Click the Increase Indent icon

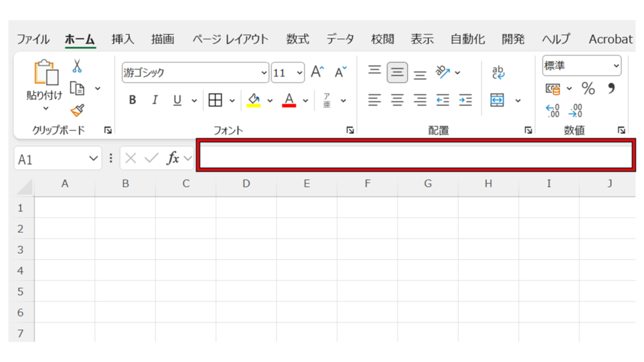tap(465, 100)
